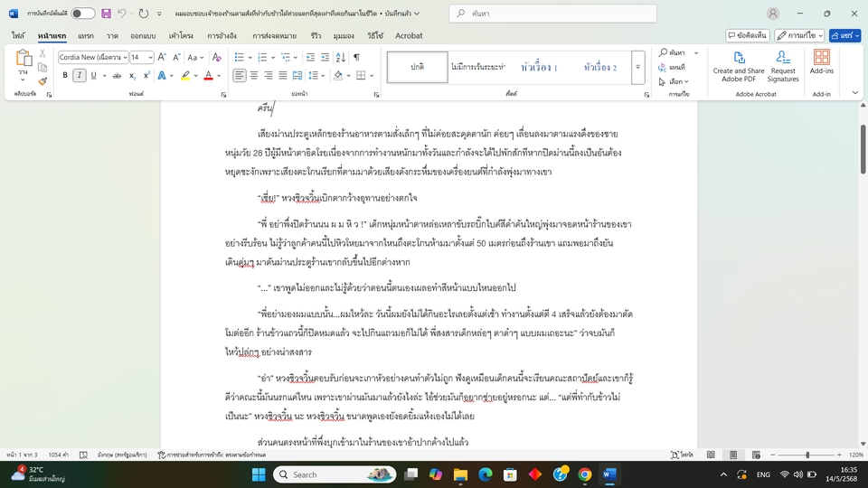Toggle Align Left button
This screenshot has width=868, height=488.
coord(239,75)
